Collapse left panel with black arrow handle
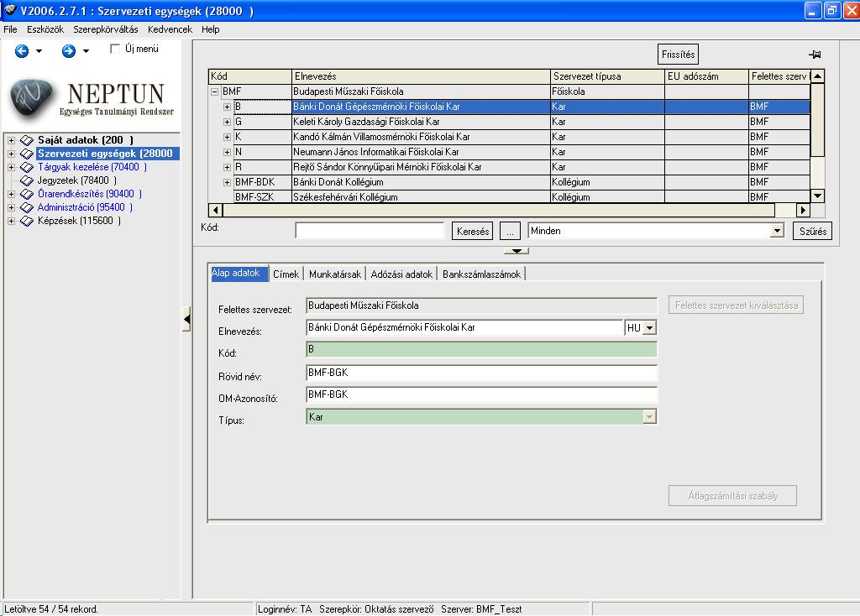 (x=186, y=319)
